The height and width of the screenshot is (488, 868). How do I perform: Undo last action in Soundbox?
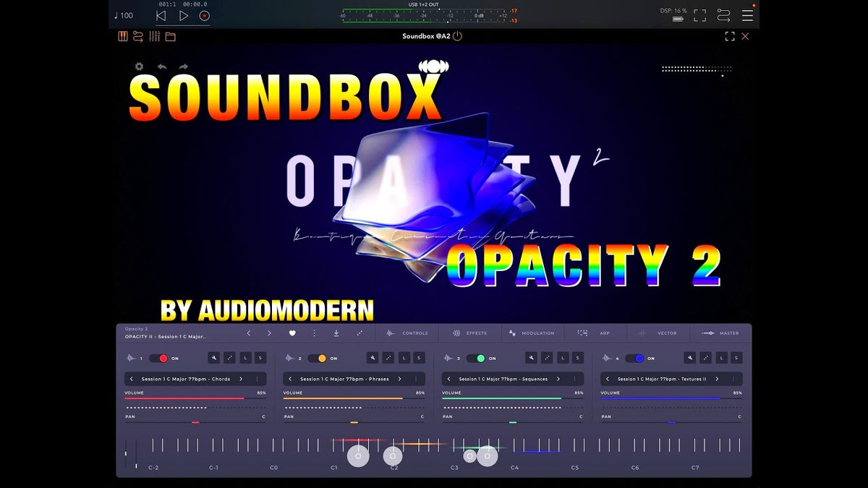tap(162, 67)
